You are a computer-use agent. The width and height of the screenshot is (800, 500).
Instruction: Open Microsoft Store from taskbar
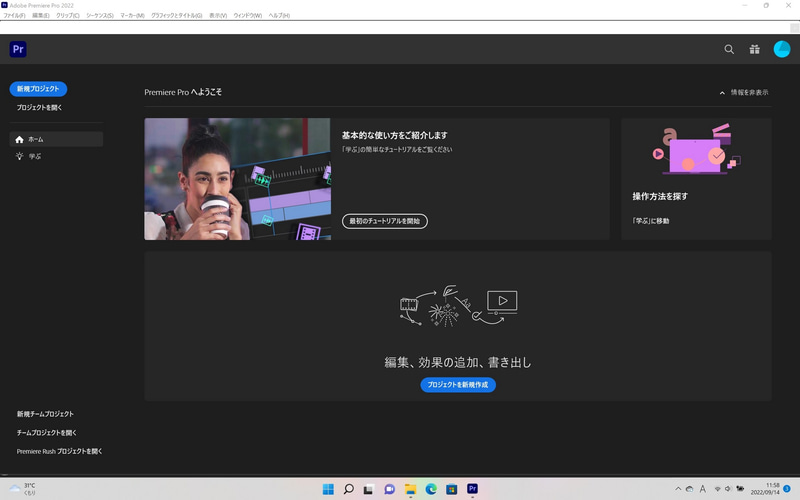tap(452, 489)
